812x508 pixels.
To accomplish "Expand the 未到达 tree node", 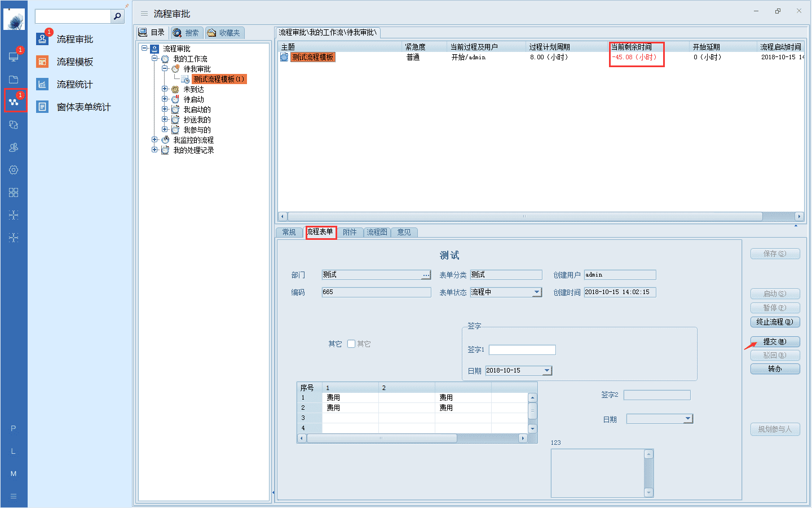I will pyautogui.click(x=165, y=89).
